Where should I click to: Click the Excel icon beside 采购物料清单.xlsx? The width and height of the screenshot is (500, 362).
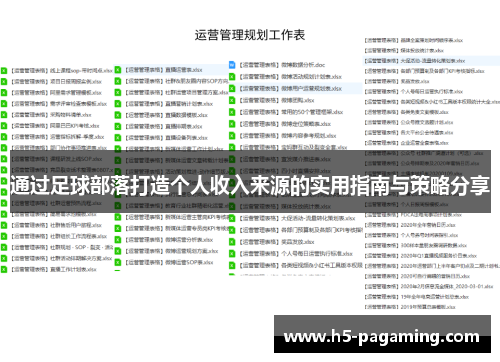point(4,115)
